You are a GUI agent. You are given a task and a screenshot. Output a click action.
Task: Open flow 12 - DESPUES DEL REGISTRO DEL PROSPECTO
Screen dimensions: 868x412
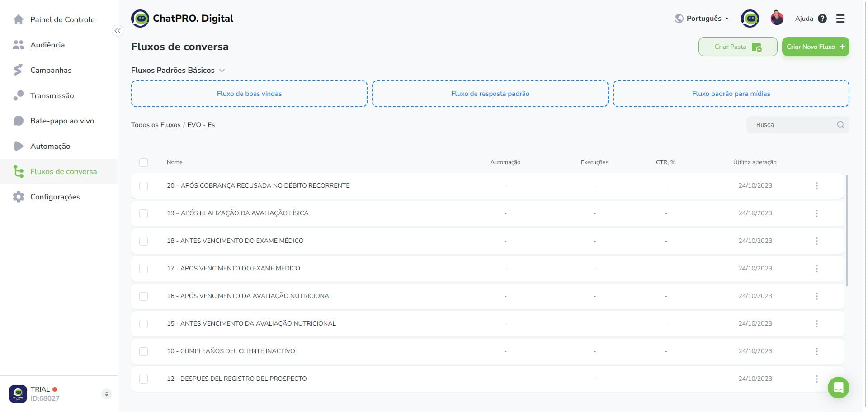tap(236, 379)
